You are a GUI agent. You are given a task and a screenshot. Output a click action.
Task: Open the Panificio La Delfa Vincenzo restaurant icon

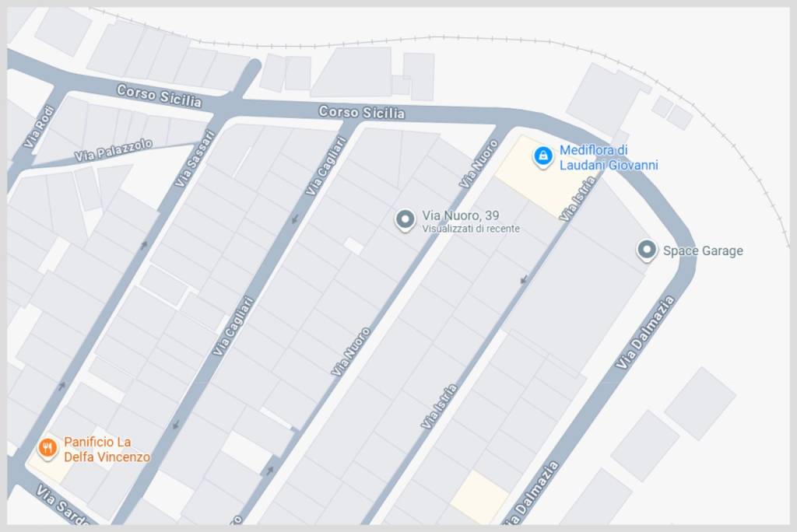(47, 449)
